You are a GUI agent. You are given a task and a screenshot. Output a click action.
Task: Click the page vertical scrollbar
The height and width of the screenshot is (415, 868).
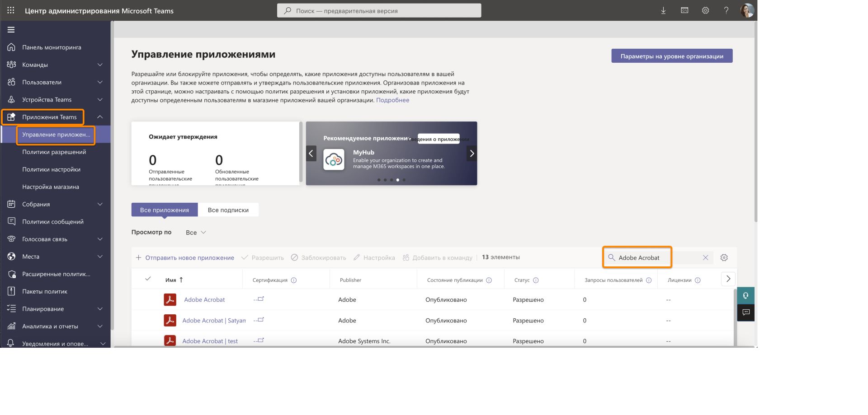755,122
